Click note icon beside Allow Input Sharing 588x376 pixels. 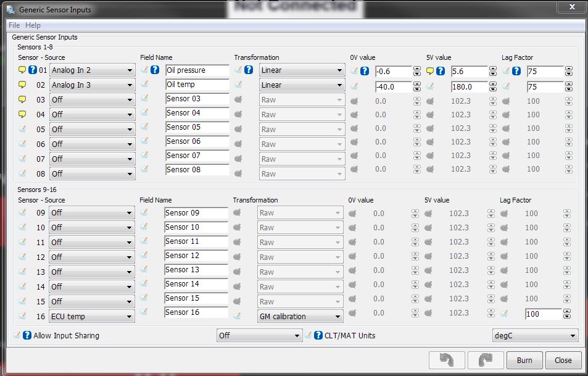(x=17, y=335)
